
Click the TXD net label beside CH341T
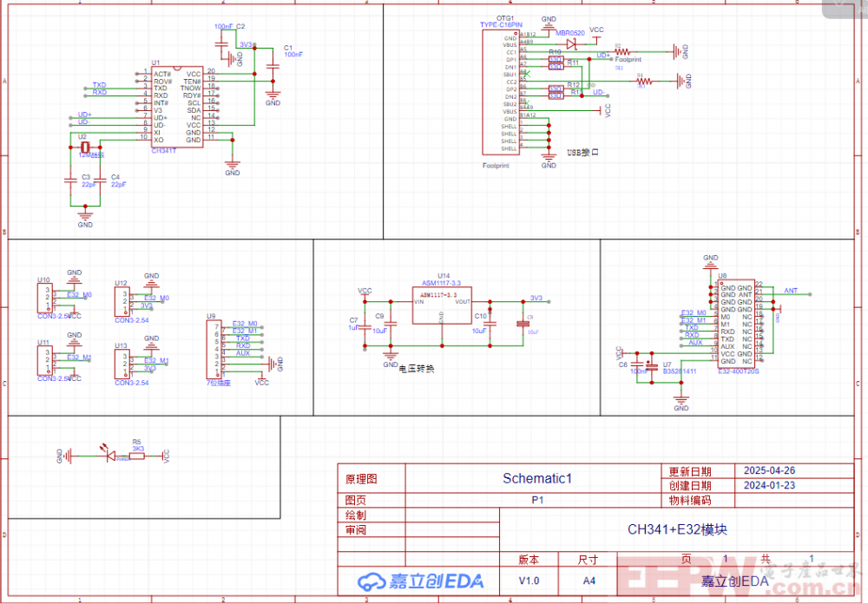pyautogui.click(x=99, y=85)
